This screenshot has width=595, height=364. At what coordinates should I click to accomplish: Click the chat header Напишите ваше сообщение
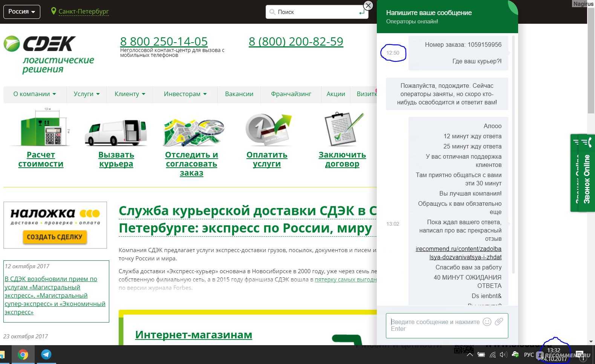(x=429, y=13)
